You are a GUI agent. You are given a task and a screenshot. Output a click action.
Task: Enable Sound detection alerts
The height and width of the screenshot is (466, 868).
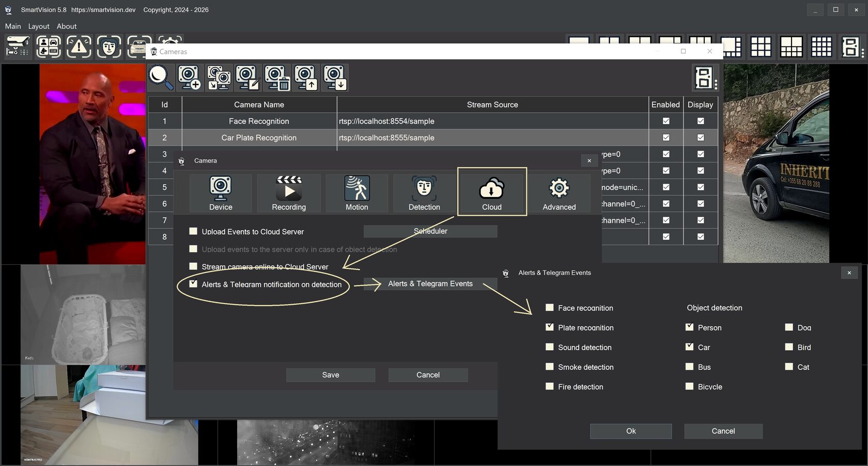(x=550, y=347)
